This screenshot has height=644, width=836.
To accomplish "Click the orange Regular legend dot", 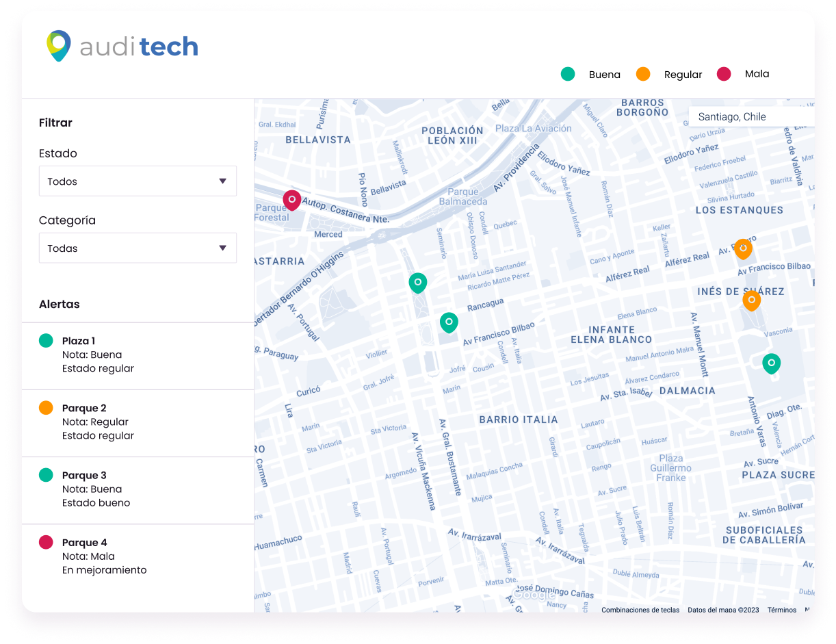I will pyautogui.click(x=643, y=74).
